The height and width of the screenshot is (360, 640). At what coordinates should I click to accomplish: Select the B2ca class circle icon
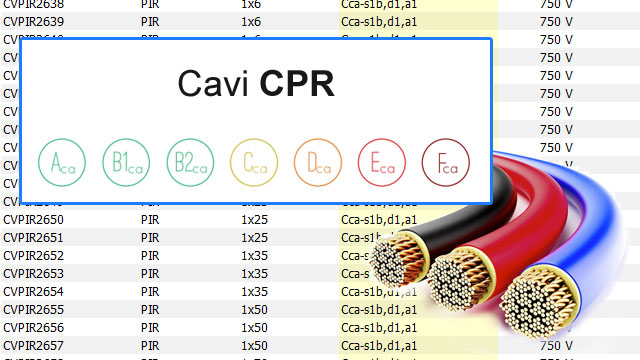pyautogui.click(x=190, y=162)
